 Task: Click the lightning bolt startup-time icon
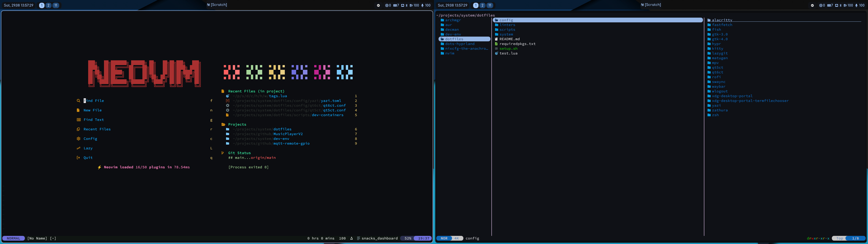click(x=99, y=167)
